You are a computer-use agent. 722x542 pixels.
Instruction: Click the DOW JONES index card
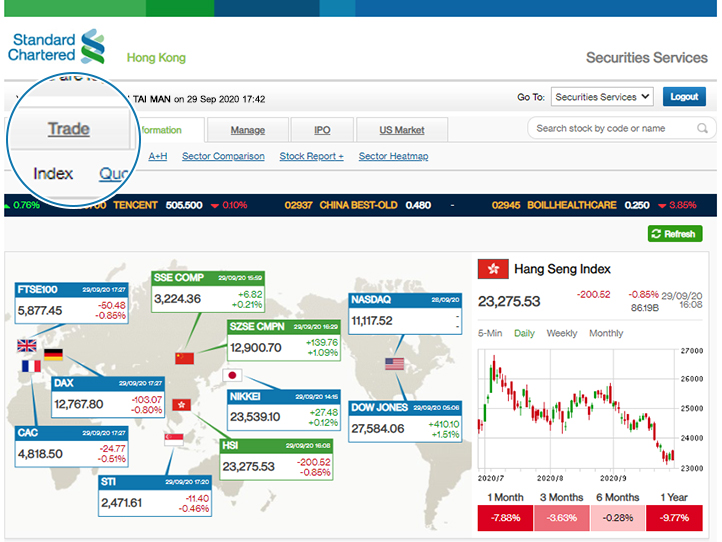405,422
